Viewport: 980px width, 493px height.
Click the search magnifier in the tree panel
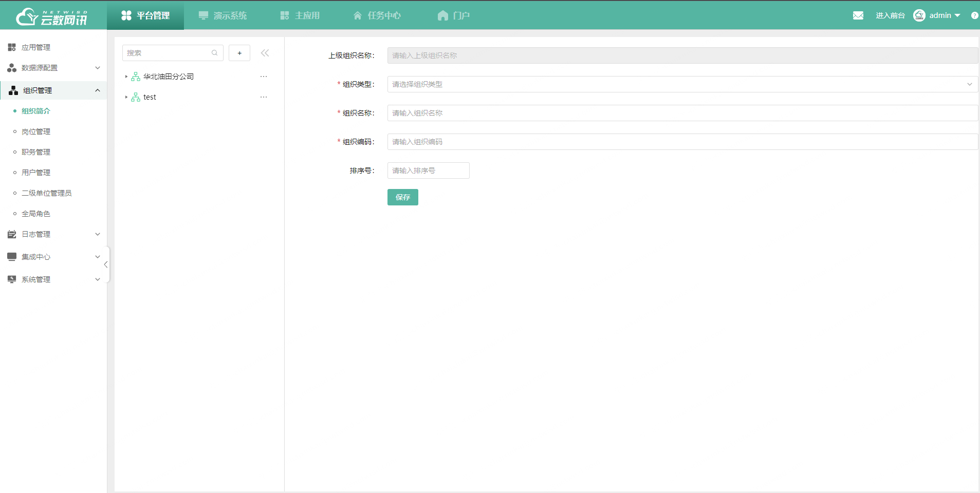[214, 52]
